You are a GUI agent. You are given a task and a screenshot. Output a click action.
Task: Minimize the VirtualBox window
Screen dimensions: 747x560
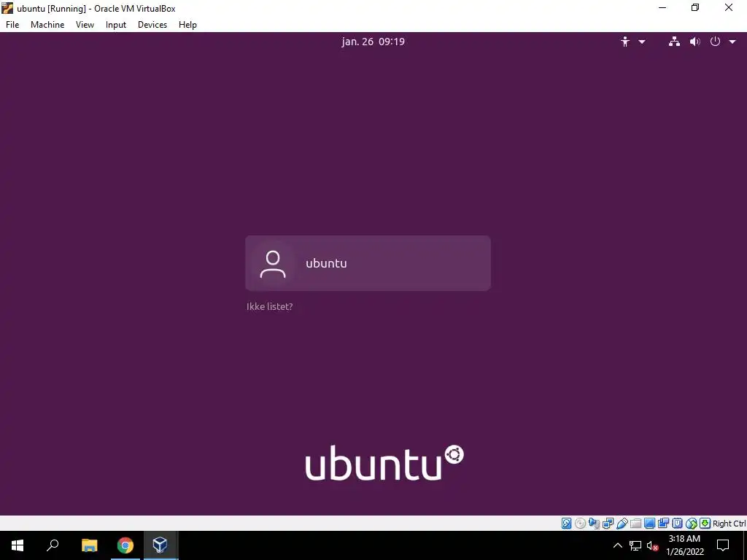pos(662,8)
